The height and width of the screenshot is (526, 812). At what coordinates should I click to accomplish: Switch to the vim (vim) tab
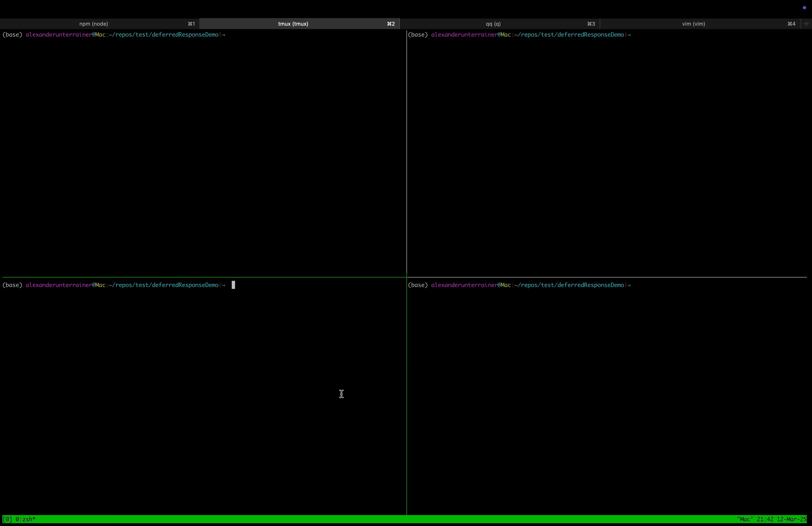(x=693, y=24)
